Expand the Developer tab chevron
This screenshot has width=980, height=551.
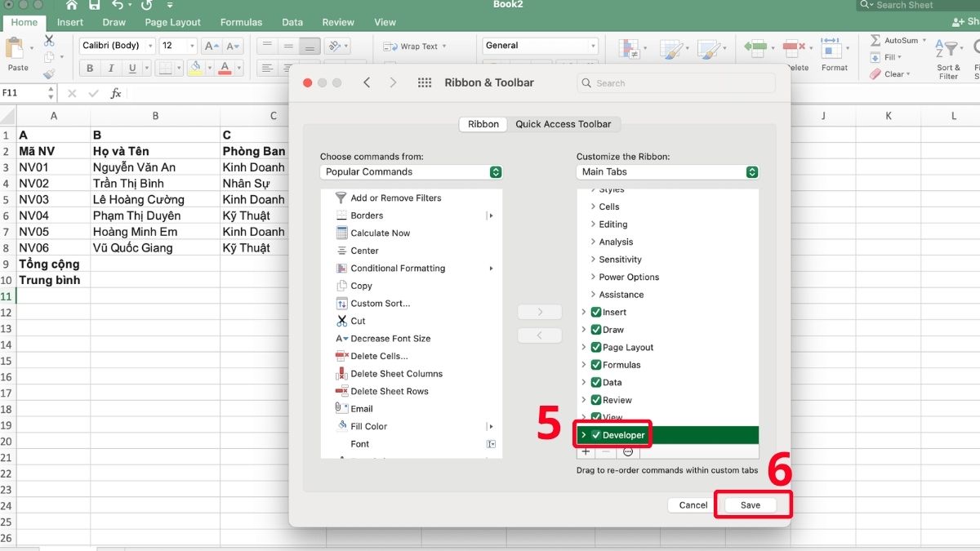(x=584, y=435)
